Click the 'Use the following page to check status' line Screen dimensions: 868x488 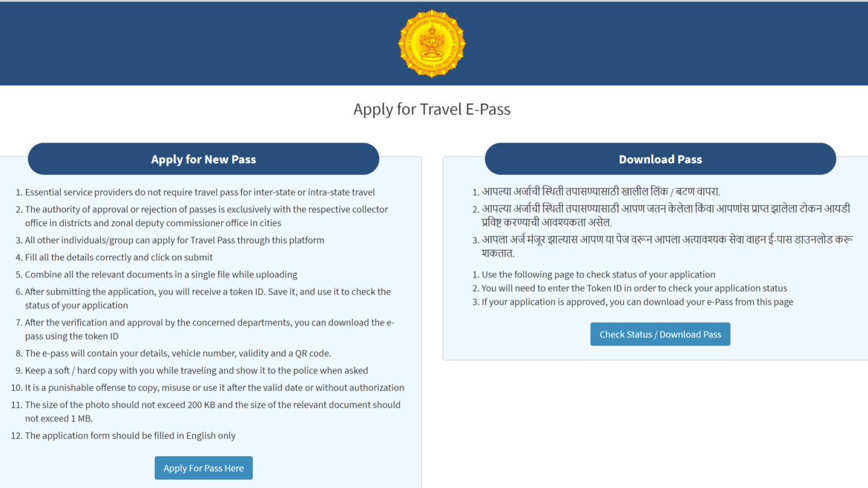(x=598, y=274)
